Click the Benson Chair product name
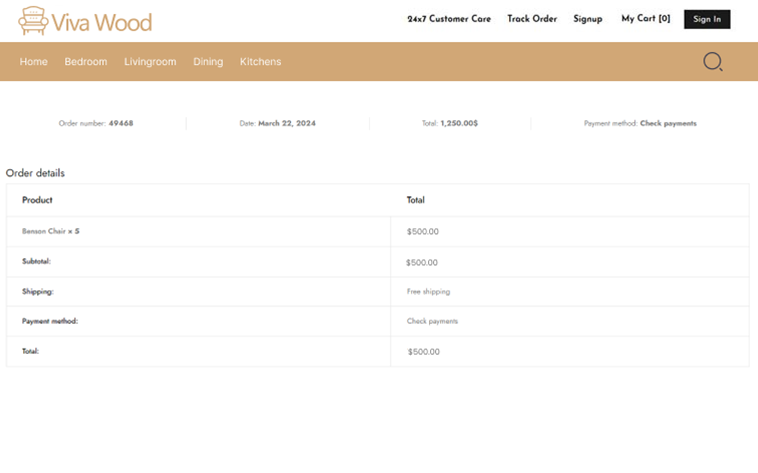Screen dimensions: 758x473 pos(43,231)
